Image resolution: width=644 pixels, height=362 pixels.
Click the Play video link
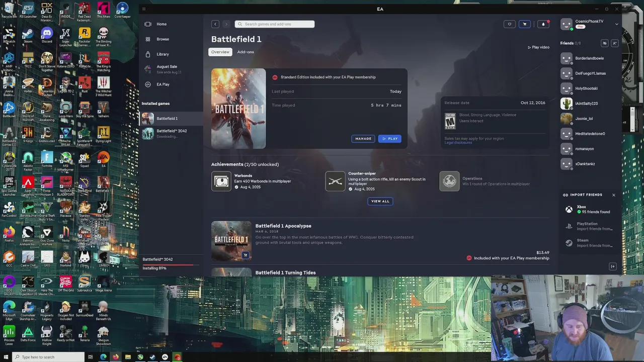(x=538, y=47)
